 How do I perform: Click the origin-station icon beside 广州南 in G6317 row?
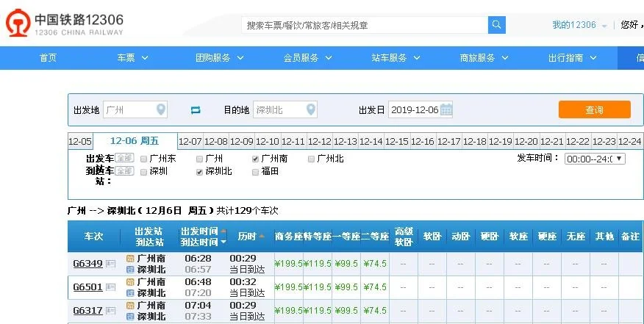pos(130,306)
